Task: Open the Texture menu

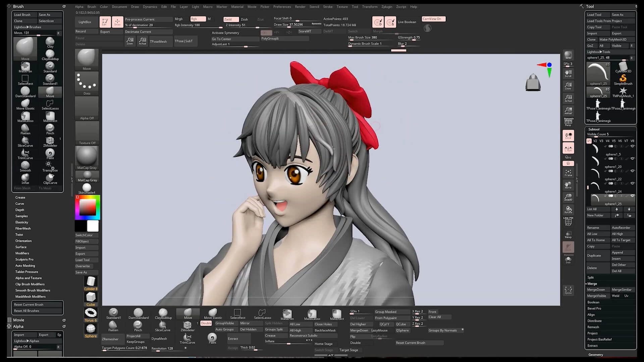Action: coord(342,7)
